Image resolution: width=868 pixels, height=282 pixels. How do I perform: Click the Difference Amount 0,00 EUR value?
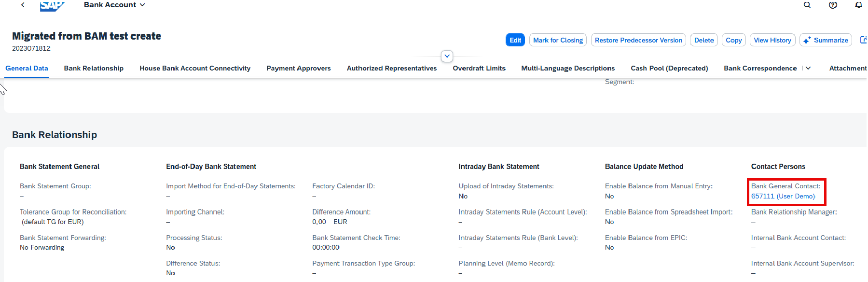330,222
